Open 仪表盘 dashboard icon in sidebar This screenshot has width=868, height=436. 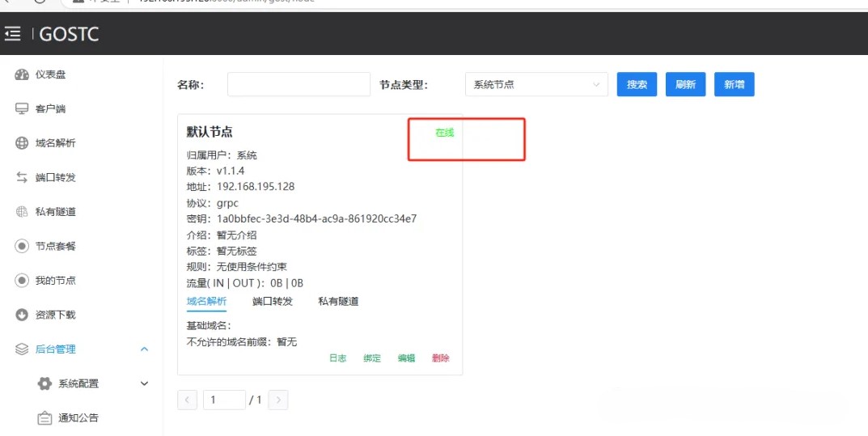22,74
